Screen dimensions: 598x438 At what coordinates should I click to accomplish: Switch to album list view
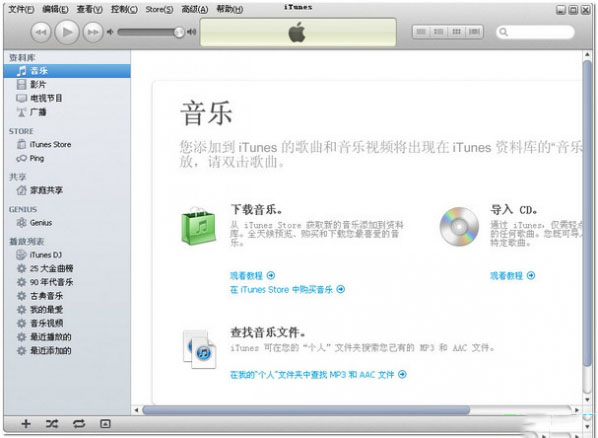(x=439, y=32)
